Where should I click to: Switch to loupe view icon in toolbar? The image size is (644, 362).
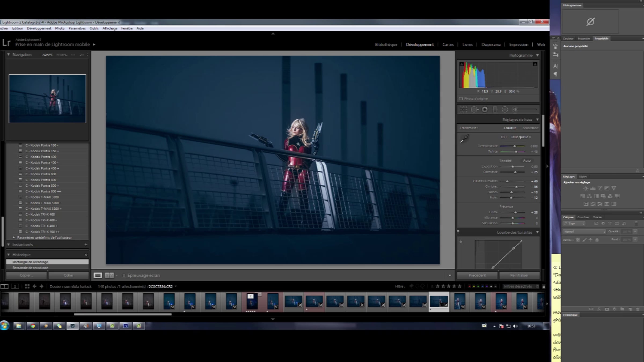pos(98,275)
